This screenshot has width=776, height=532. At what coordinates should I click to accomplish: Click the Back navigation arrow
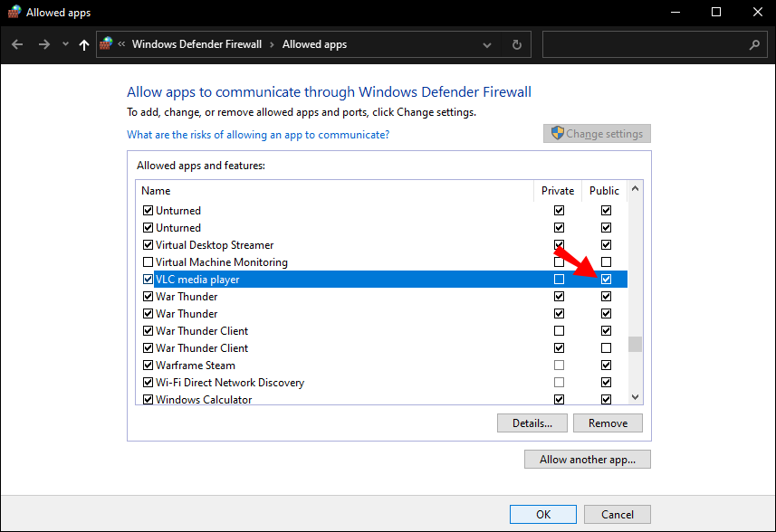tap(18, 44)
